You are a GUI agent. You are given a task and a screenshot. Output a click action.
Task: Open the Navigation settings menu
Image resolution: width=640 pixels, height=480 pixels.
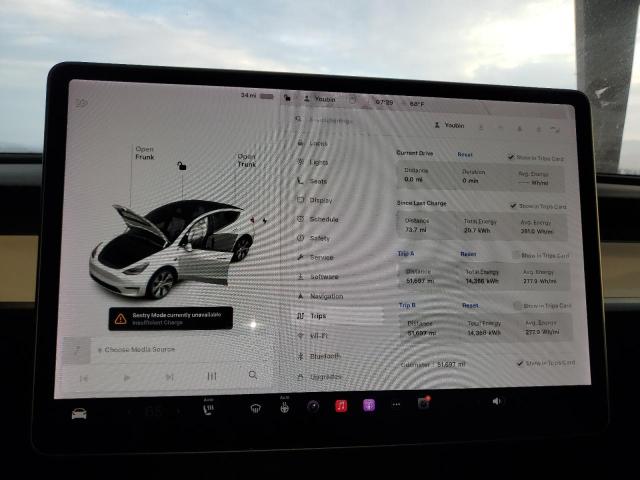coord(324,296)
